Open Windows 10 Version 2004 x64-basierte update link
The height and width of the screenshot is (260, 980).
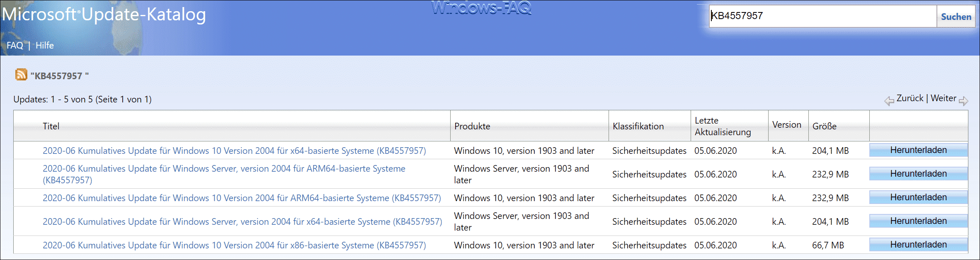click(234, 151)
